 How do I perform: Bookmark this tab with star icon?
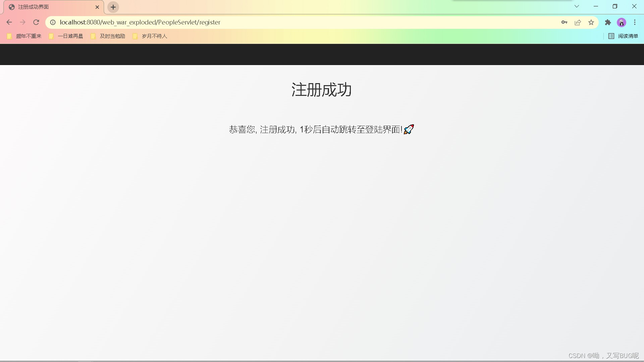(591, 22)
